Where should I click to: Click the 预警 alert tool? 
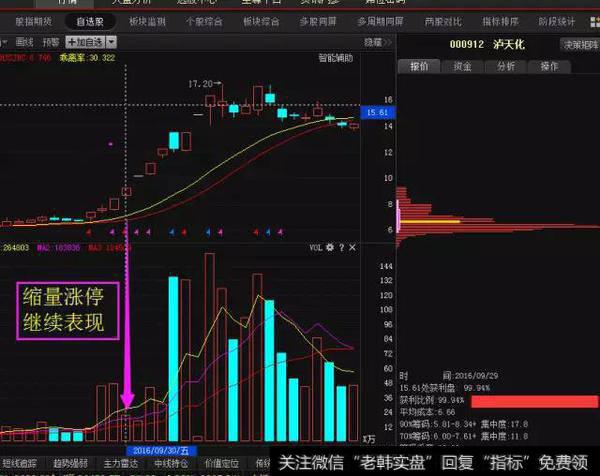pos(50,42)
